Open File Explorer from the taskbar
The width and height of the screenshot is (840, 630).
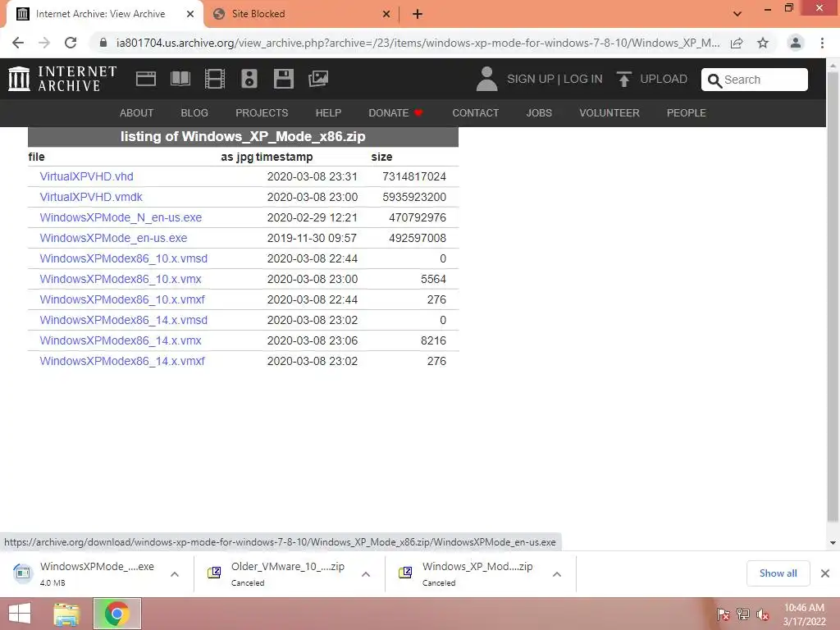tap(66, 614)
